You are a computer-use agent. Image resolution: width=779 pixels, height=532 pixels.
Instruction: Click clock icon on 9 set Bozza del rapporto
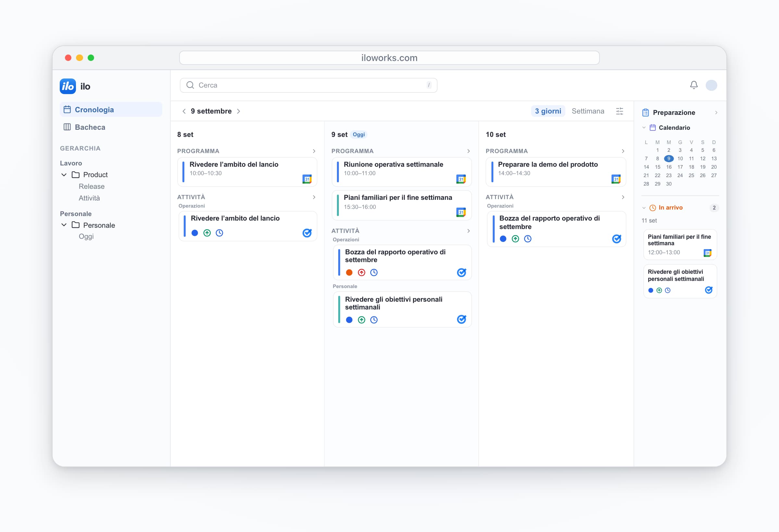click(x=374, y=273)
